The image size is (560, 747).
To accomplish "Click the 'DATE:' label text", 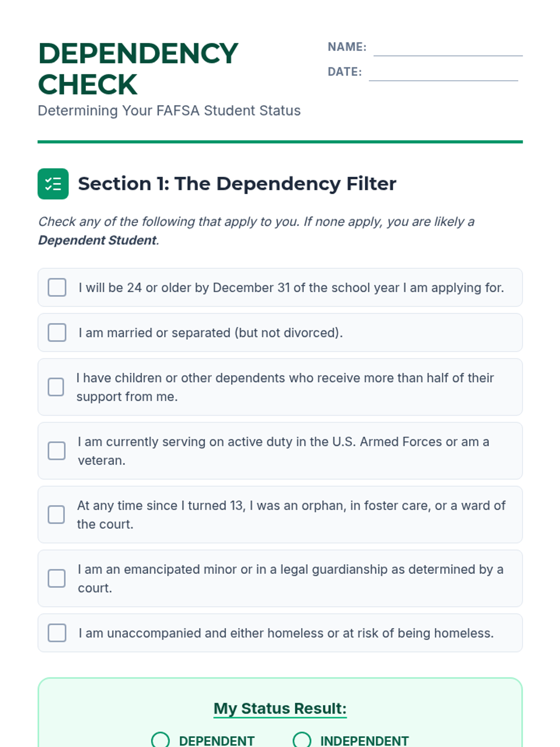I will [x=344, y=72].
